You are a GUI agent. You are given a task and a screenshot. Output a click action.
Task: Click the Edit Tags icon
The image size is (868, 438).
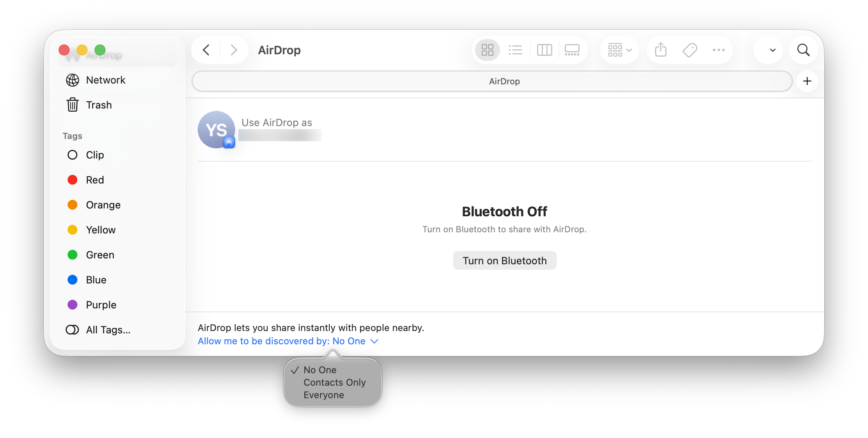click(x=689, y=50)
